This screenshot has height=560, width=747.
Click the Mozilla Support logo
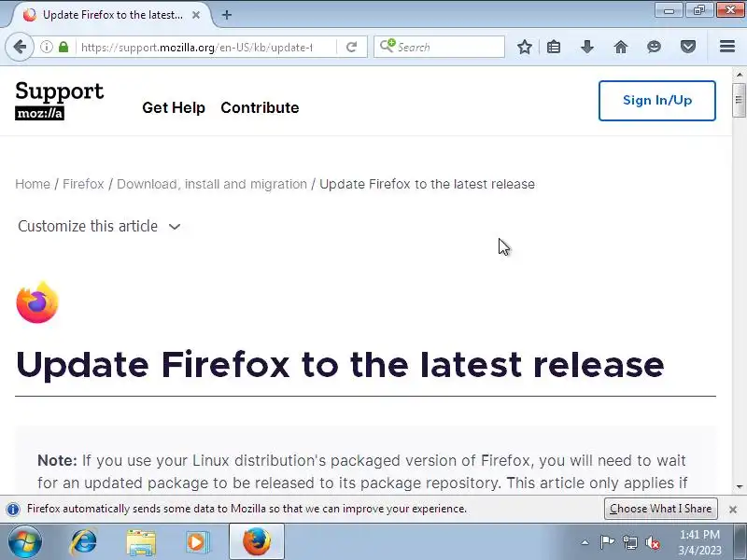click(x=59, y=101)
